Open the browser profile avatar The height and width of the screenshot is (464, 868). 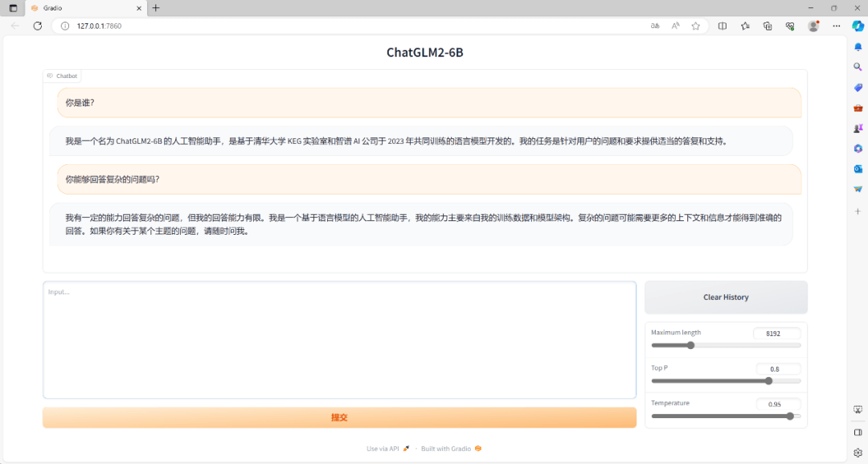tap(813, 26)
